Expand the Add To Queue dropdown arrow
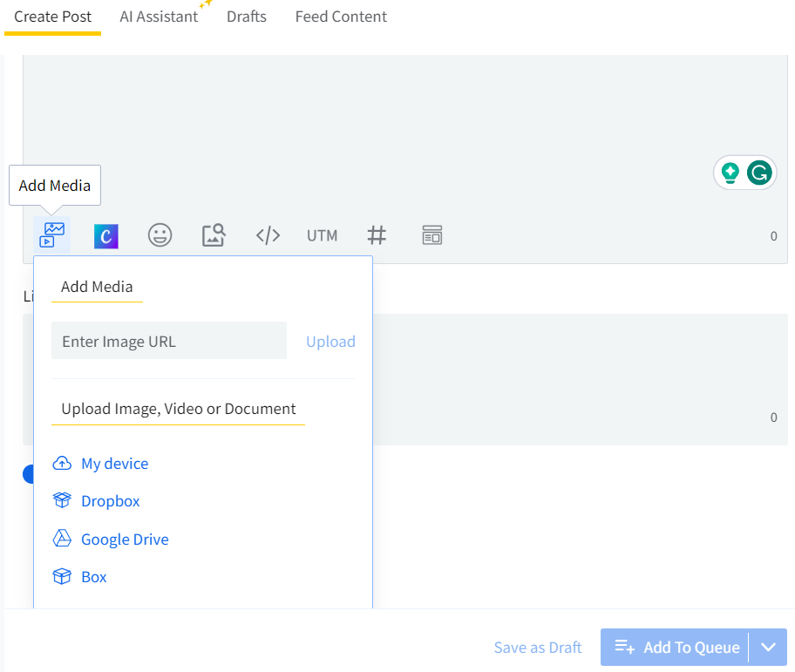Viewport: 795px width, 672px height. coord(768,647)
